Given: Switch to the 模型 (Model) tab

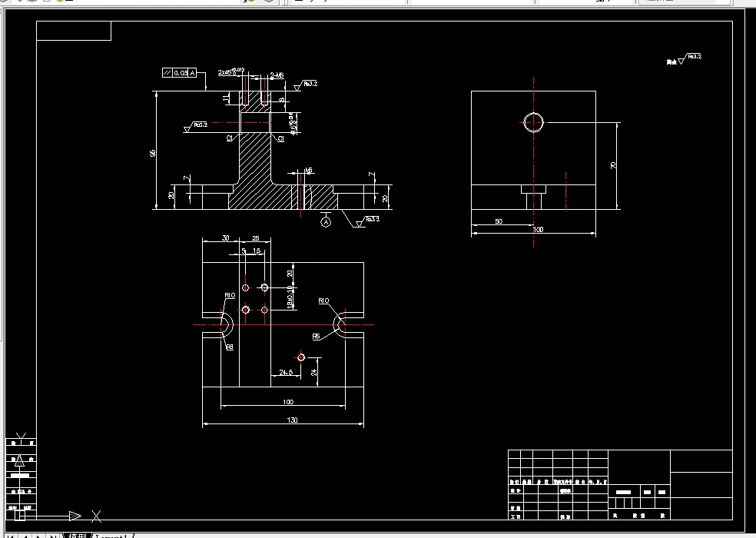Looking at the screenshot, I should [77, 536].
